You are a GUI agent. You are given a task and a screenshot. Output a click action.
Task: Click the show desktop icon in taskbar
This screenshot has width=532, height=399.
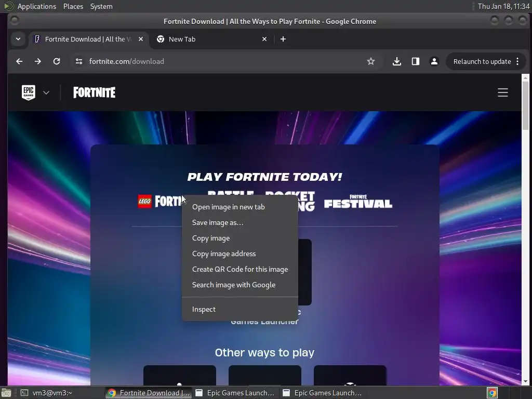(6, 393)
